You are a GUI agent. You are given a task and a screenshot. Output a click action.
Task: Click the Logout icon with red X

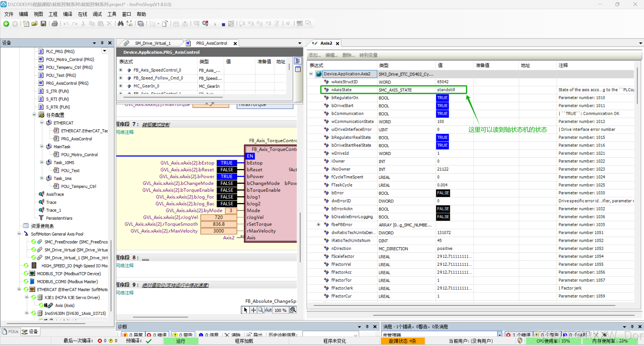(x=205, y=24)
